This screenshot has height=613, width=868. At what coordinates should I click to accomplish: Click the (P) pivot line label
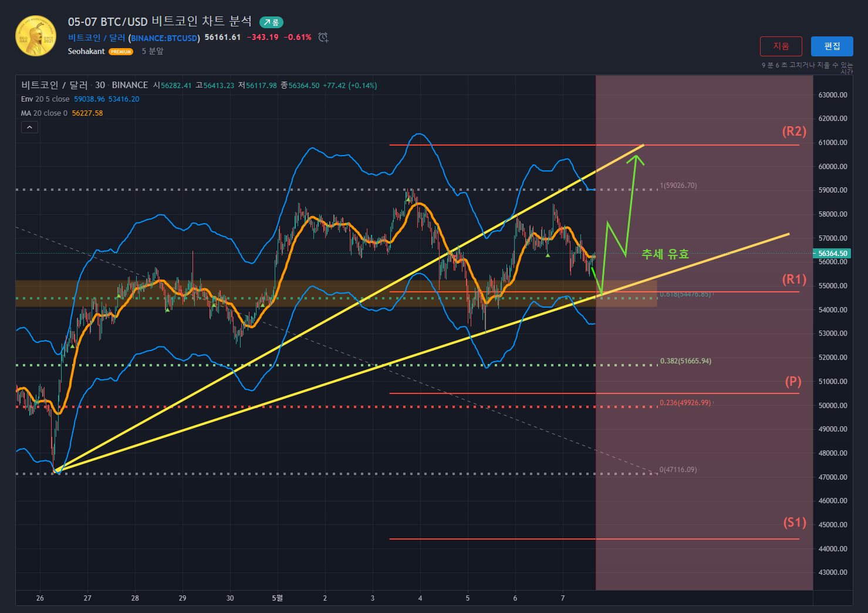coord(793,382)
